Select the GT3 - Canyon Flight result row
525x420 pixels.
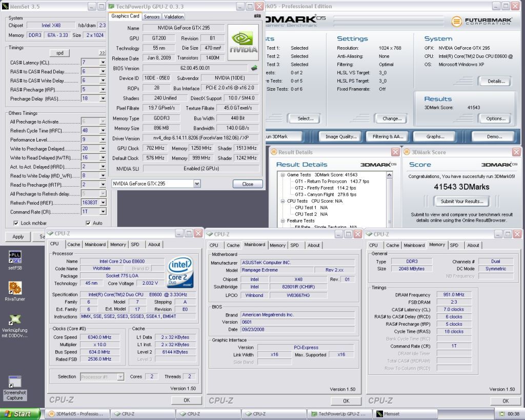[x=326, y=194]
